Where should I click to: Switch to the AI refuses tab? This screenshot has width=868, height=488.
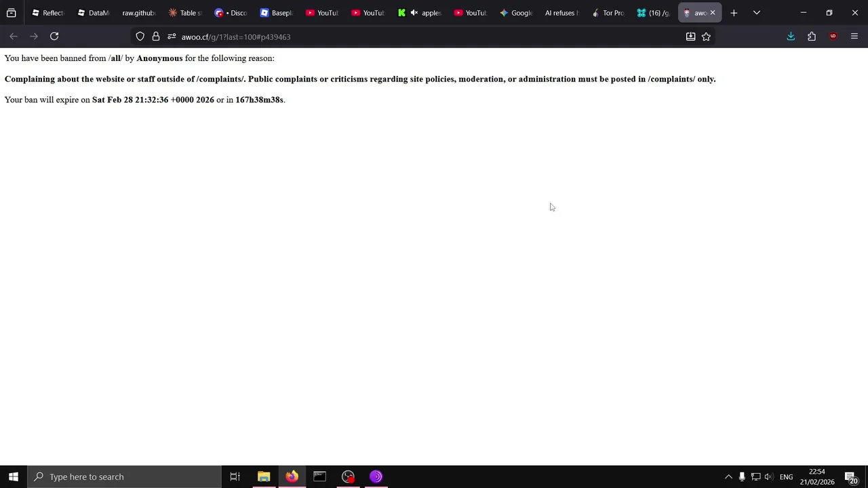562,13
